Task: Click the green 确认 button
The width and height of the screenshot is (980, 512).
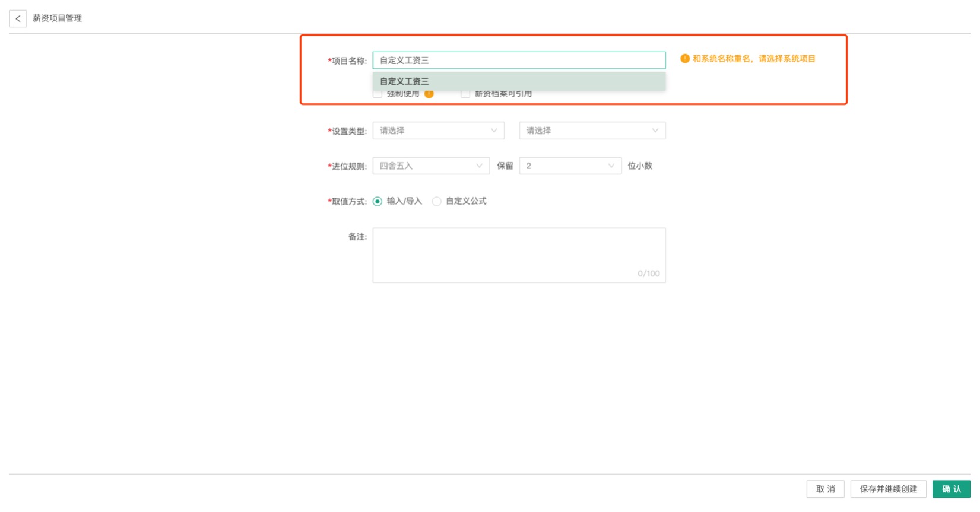Action: (952, 489)
